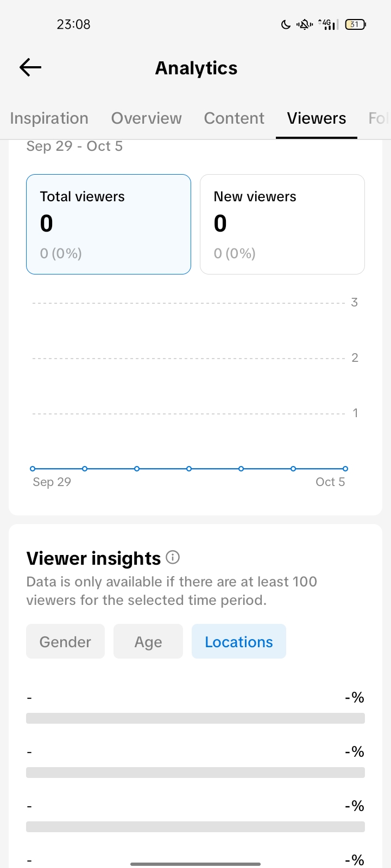The height and width of the screenshot is (868, 391).
Task: Tap the 4G signal strength icon
Action: coord(328,24)
